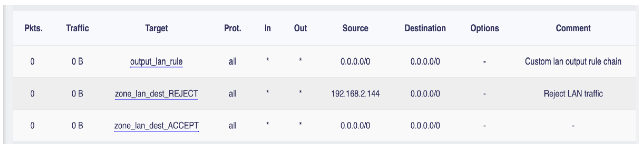Open the zone_lan_dest_ACCEPT chain link
This screenshot has width=644, height=148.
(156, 126)
